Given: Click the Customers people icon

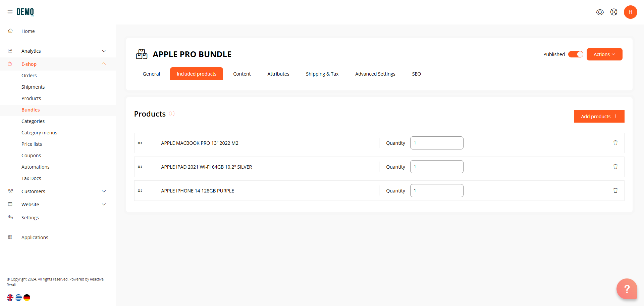Looking at the screenshot, I should [10, 191].
